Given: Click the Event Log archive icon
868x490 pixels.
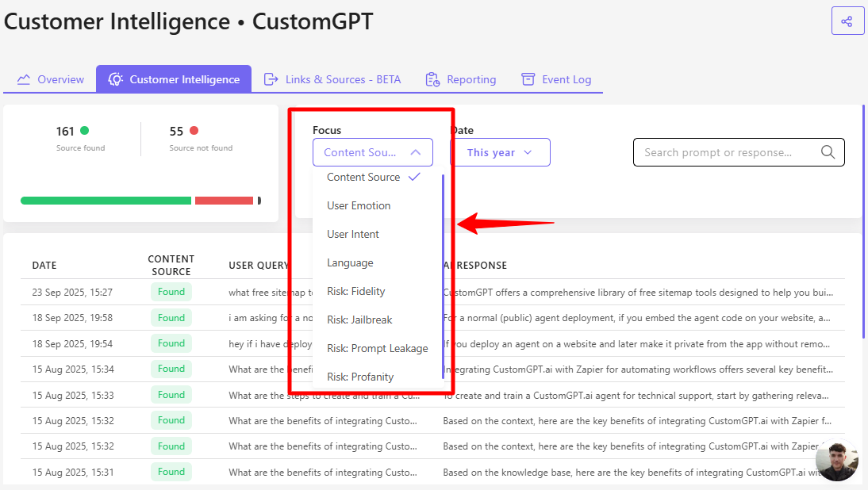Looking at the screenshot, I should [528, 79].
